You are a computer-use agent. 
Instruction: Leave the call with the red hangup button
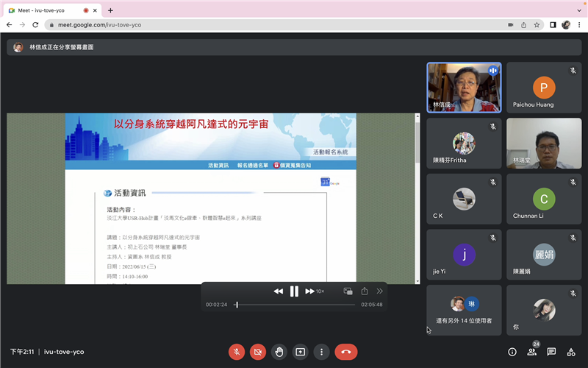coord(345,352)
